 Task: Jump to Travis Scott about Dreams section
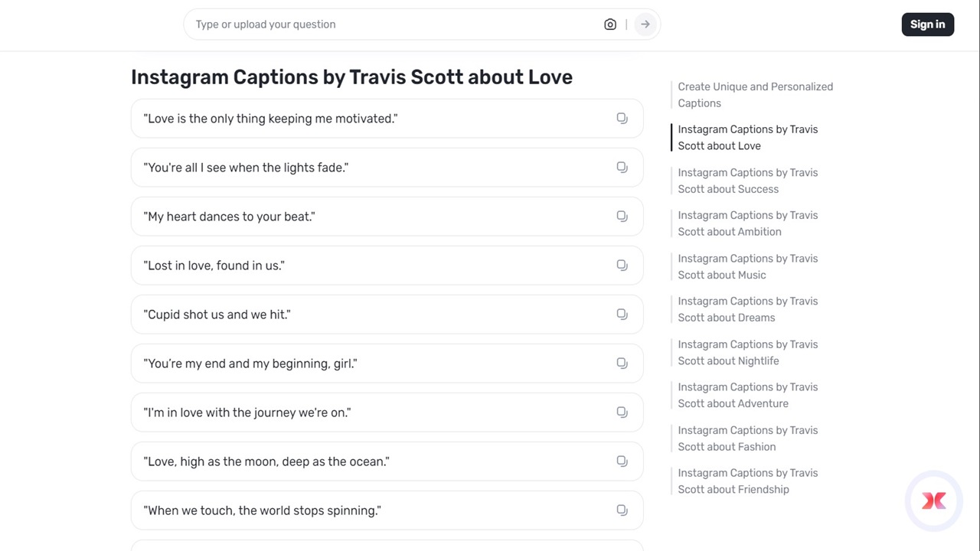pyautogui.click(x=747, y=309)
